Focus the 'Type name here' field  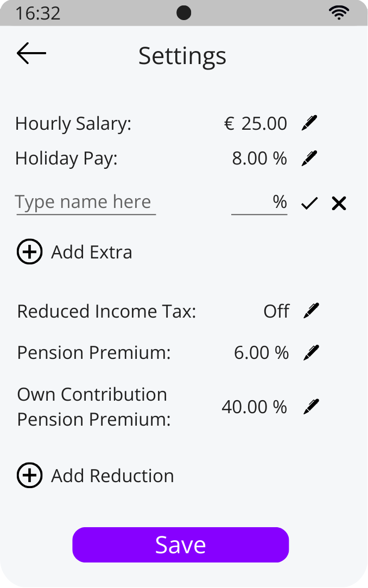tap(84, 201)
